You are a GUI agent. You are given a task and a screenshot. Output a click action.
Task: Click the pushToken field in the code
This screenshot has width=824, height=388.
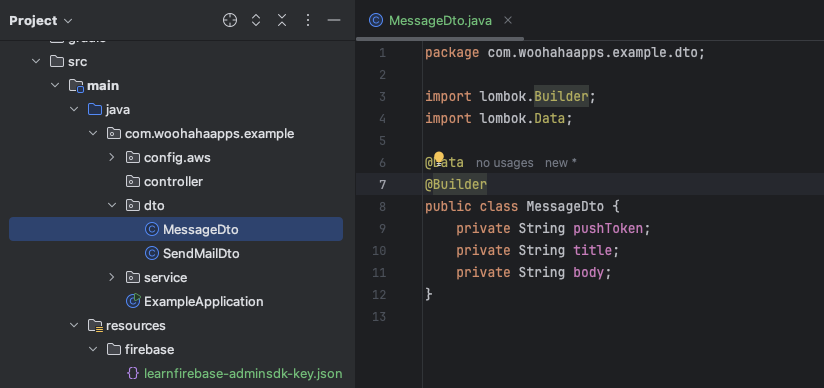tap(608, 228)
